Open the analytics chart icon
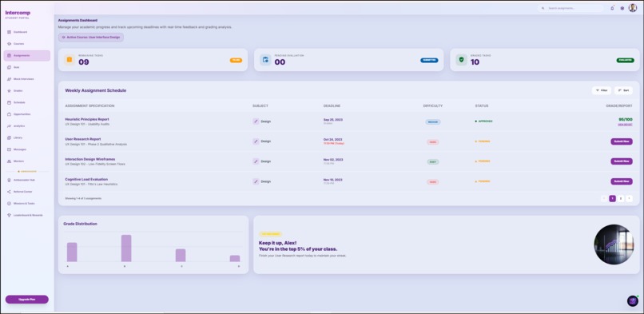The height and width of the screenshot is (314, 644). (9, 126)
